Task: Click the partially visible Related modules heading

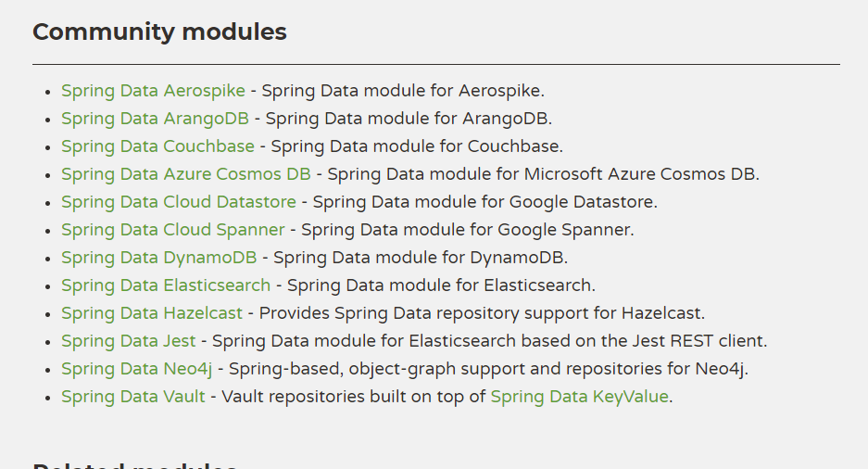Action: [134, 464]
